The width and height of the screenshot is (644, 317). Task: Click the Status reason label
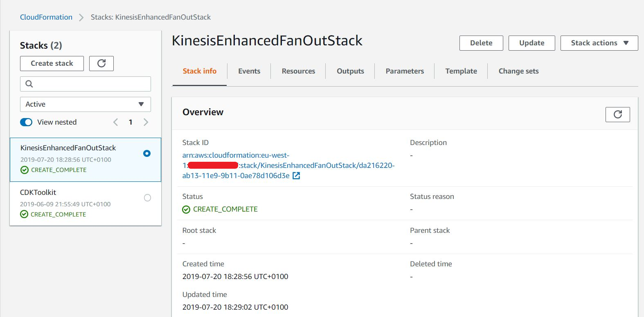coord(432,196)
